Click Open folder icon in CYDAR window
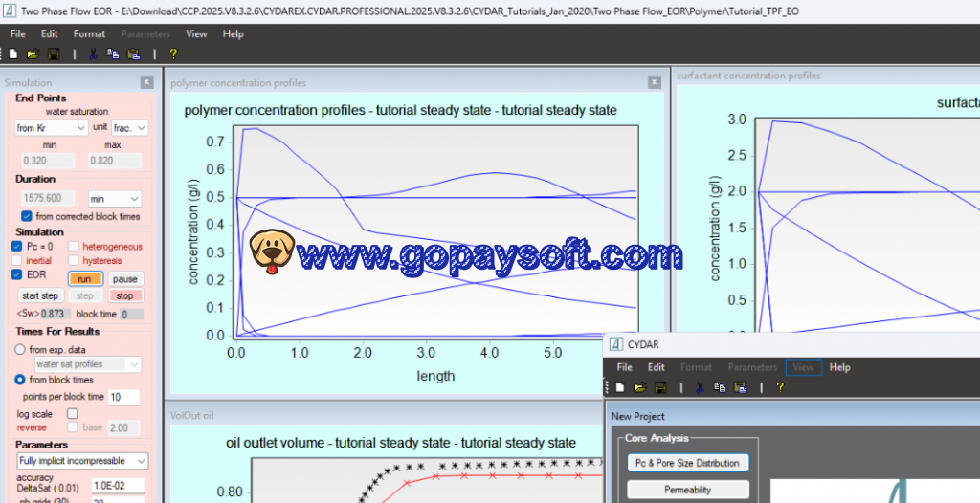 click(640, 387)
